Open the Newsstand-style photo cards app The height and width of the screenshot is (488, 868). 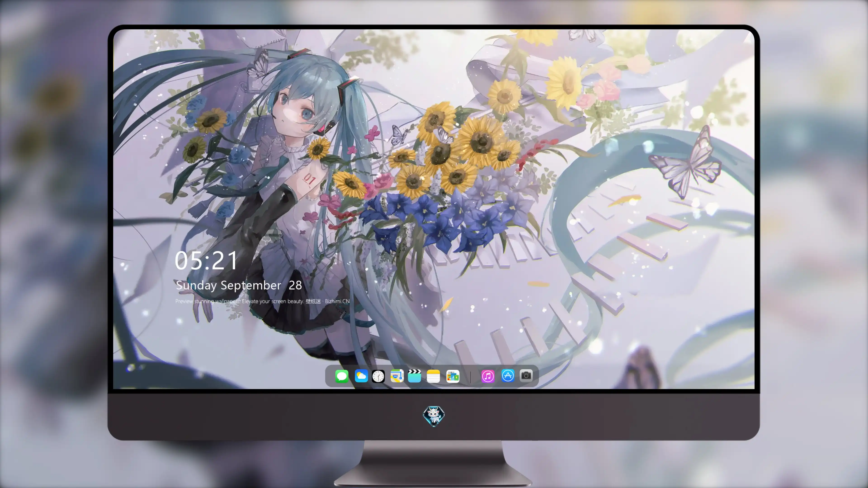(x=453, y=376)
